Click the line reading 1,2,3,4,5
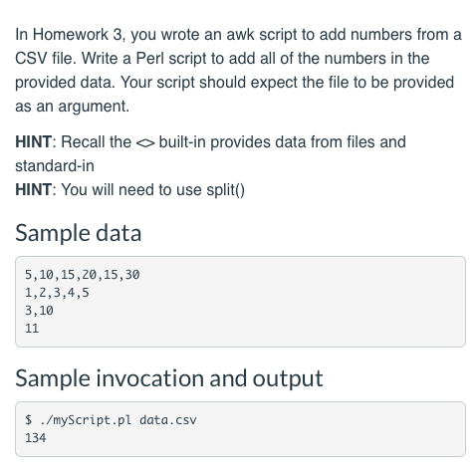The image size is (476, 473). (x=57, y=293)
